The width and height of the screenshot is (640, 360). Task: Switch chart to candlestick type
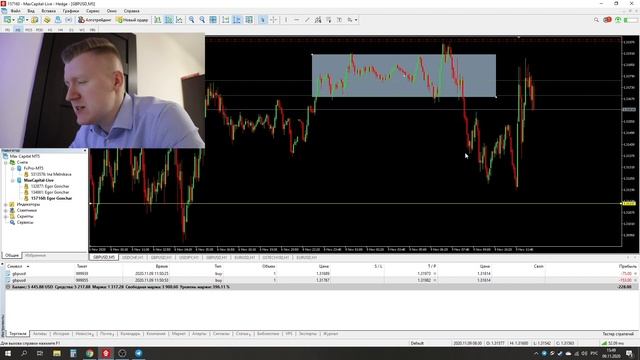[169, 20]
